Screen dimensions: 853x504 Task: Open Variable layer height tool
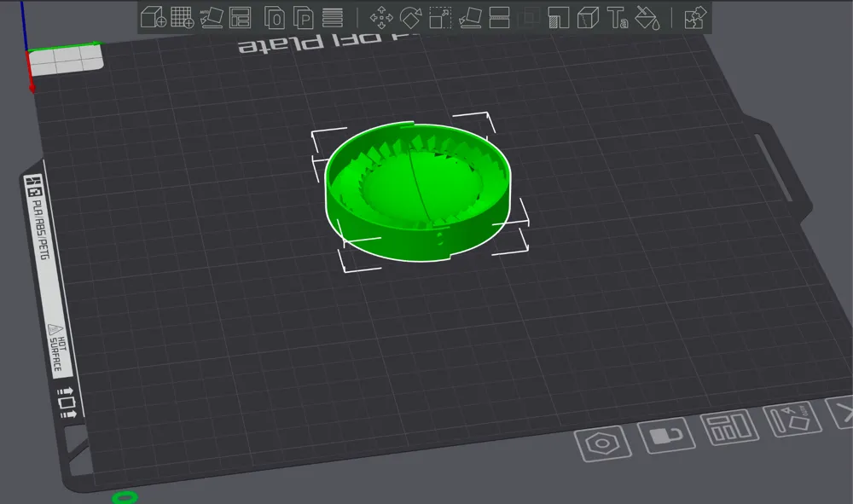(333, 17)
